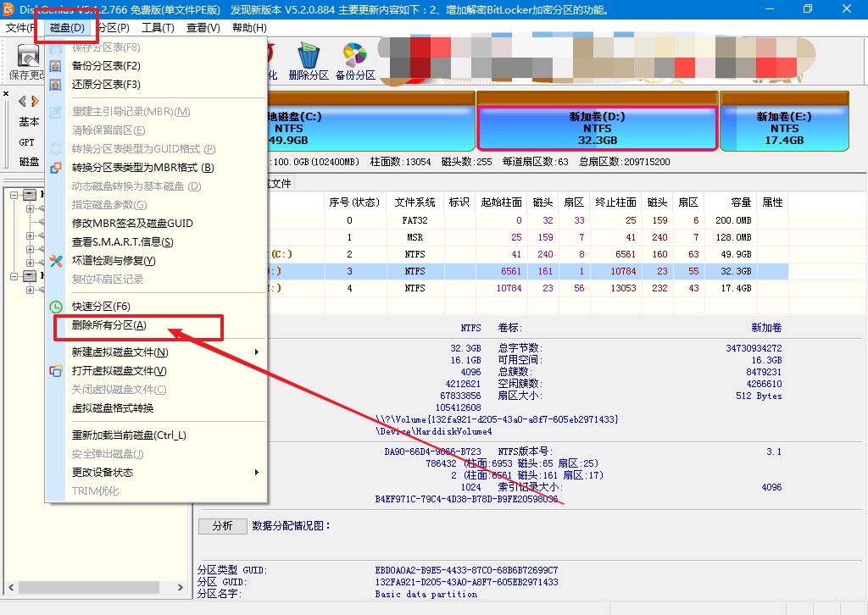Open the 工具(T) menu
This screenshot has width=868, height=615.
(x=158, y=28)
